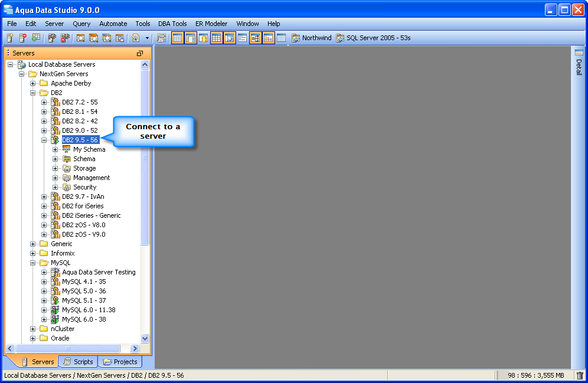
Task: Select MySQL 4.1 - 35 server
Action: point(84,281)
